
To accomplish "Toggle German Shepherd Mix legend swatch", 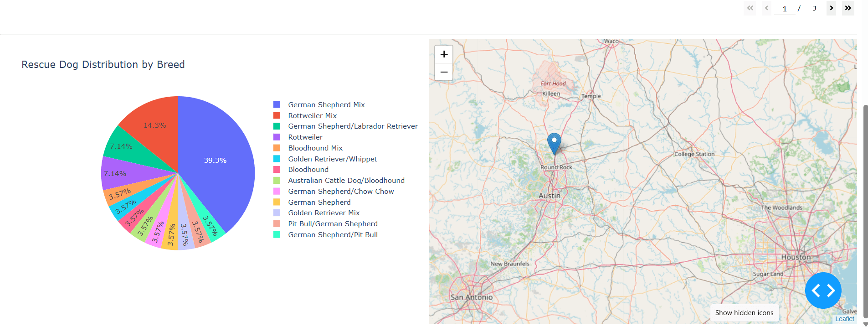I will (x=277, y=104).
